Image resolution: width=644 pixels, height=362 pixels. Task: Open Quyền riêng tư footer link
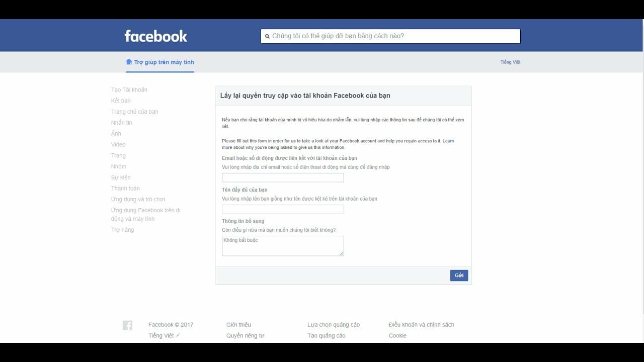pos(245,336)
